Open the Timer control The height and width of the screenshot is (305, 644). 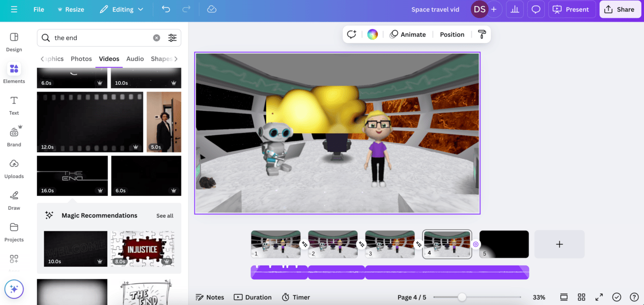point(296,297)
